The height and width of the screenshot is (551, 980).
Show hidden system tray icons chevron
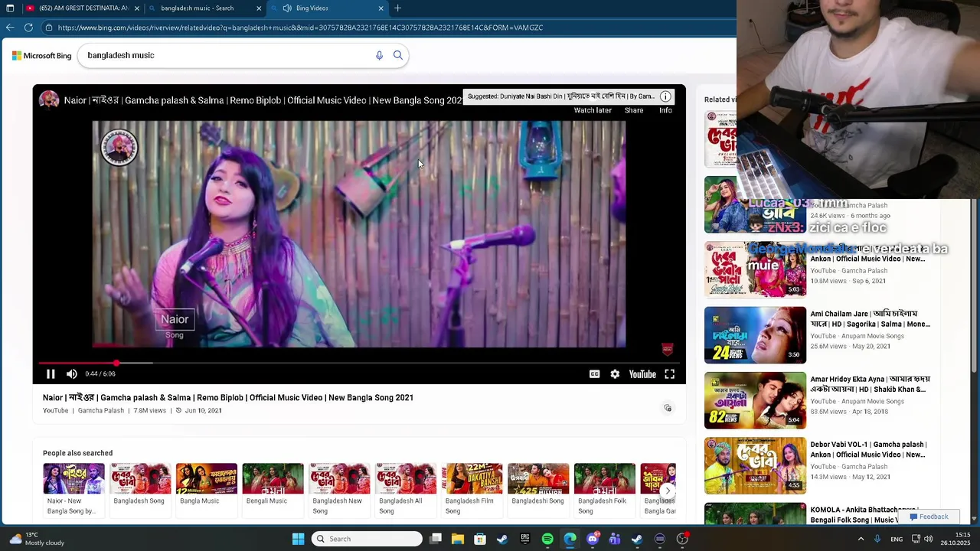(861, 539)
